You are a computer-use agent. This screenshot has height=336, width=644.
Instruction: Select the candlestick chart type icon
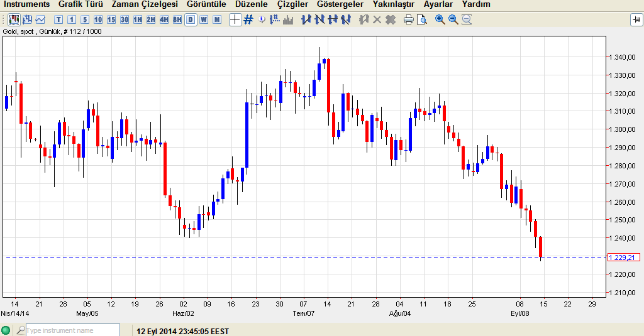coord(14,19)
